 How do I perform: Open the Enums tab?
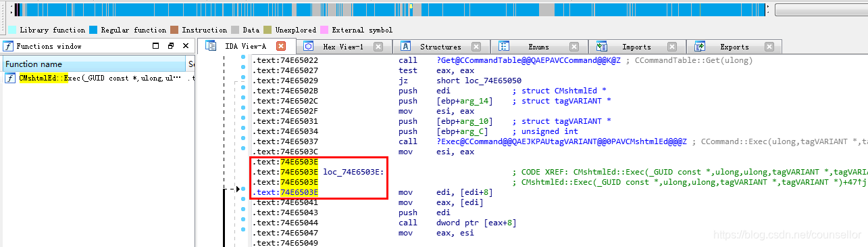(x=538, y=47)
